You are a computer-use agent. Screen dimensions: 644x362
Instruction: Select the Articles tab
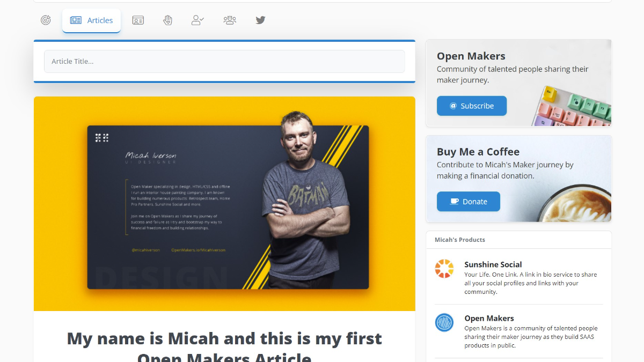91,20
